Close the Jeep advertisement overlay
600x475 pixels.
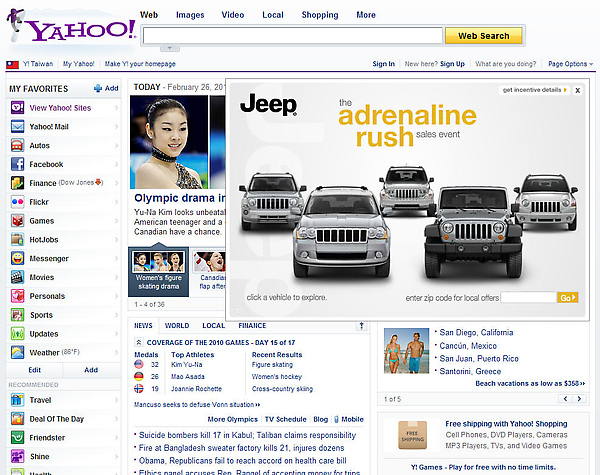[x=578, y=90]
